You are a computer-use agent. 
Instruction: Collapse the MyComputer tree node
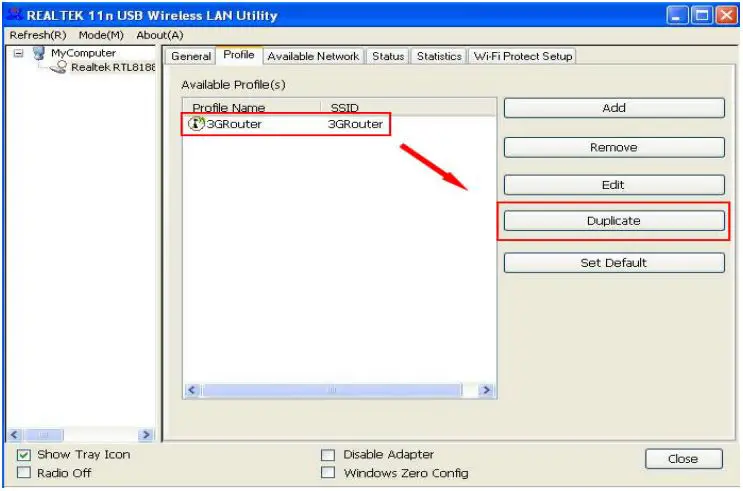coord(18,53)
